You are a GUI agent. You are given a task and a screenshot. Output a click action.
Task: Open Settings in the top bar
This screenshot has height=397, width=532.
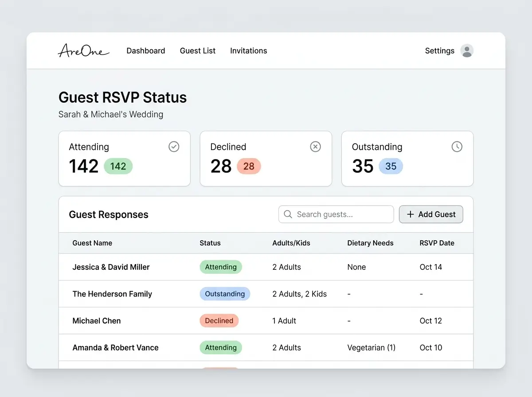440,51
